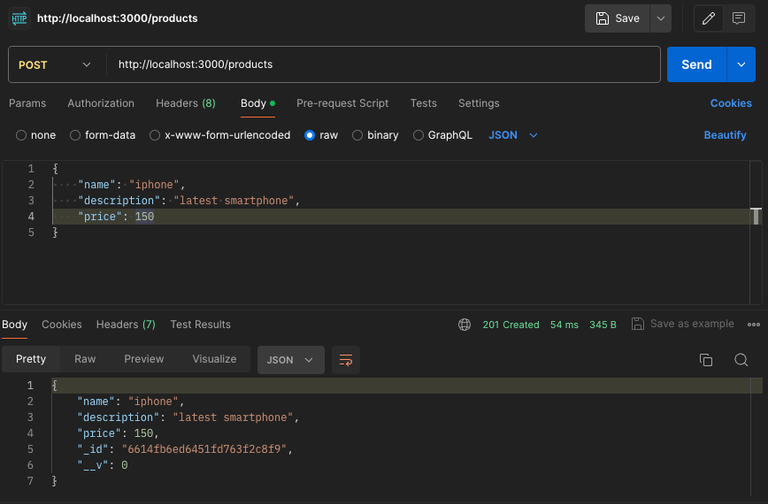Select the form-data body type
Viewport: 768px width, 504px height.
(102, 135)
